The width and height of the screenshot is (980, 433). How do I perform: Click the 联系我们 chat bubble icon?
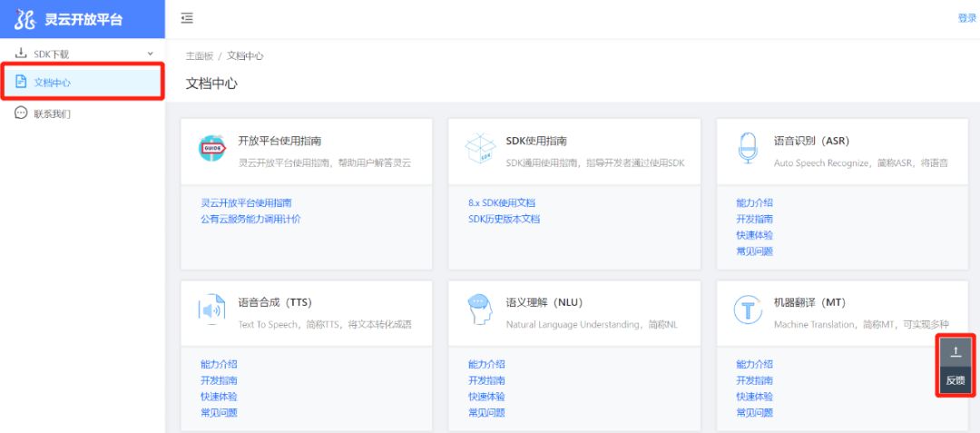click(21, 113)
